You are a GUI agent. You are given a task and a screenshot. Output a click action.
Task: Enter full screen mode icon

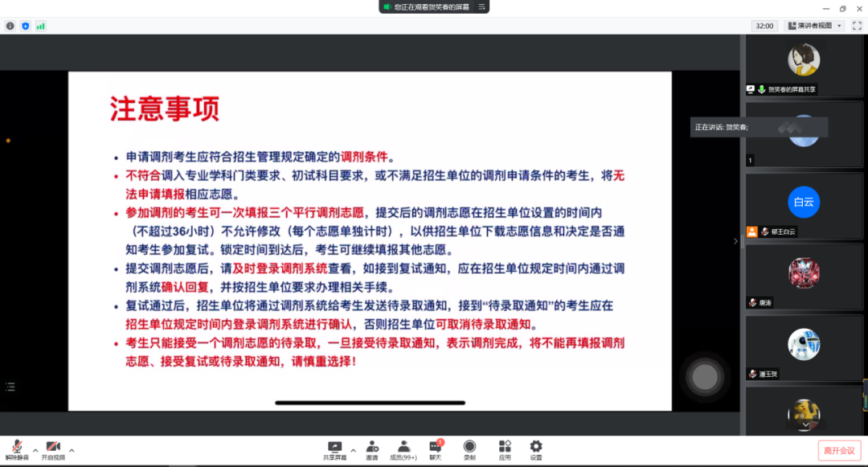pos(857,26)
